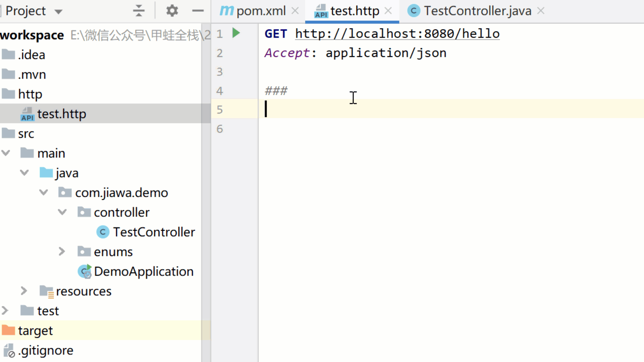The height and width of the screenshot is (362, 644).
Task: Open the localhost:8080/hello URL link
Action: 397,34
